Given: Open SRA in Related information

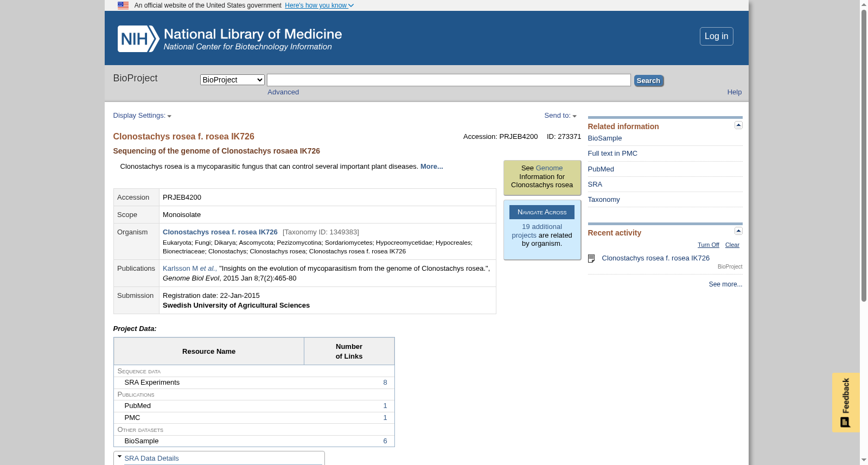Looking at the screenshot, I should pyautogui.click(x=595, y=184).
